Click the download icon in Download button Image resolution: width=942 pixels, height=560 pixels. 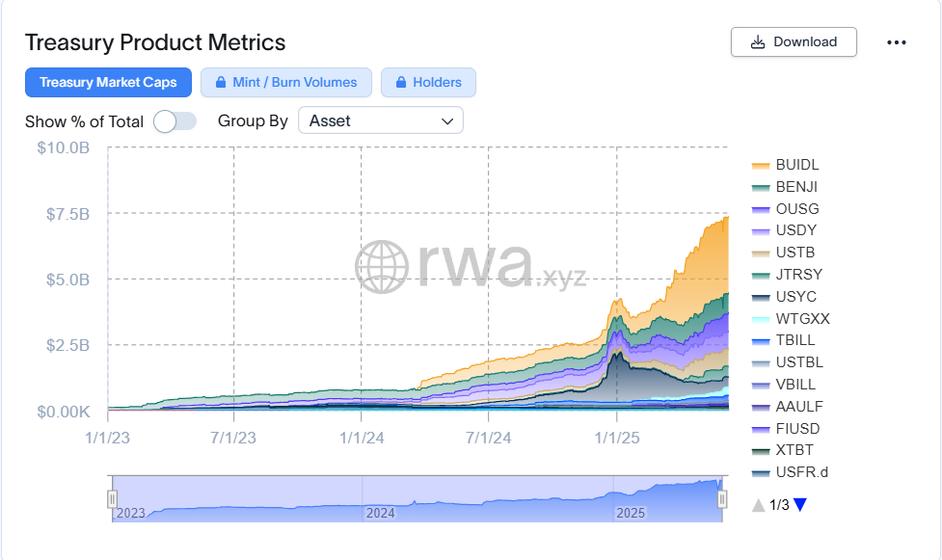point(758,42)
